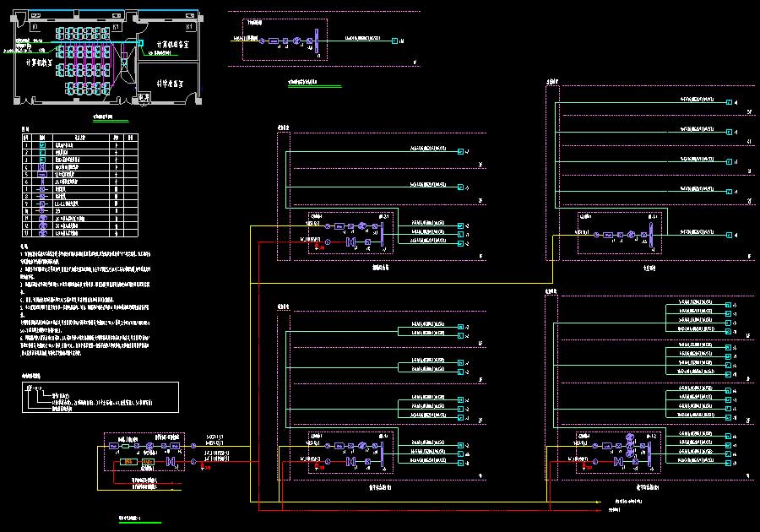
Task: Select the 计算机教室 room label
Action: point(39,62)
